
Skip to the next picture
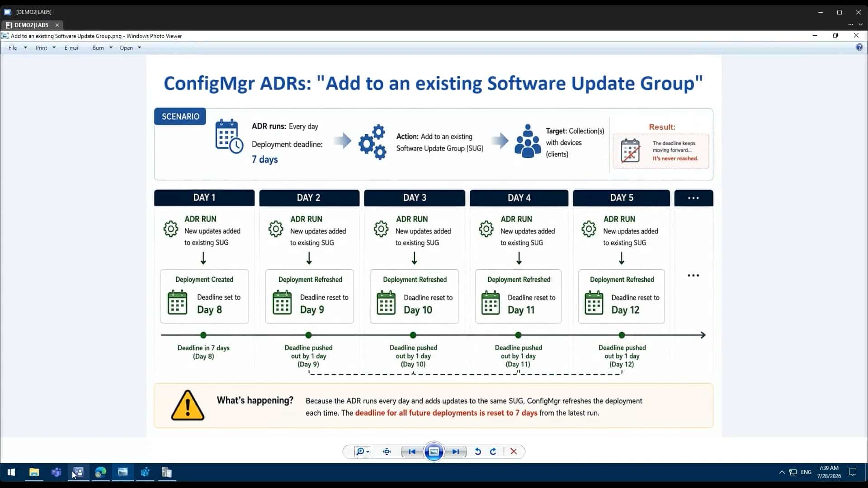[456, 451]
